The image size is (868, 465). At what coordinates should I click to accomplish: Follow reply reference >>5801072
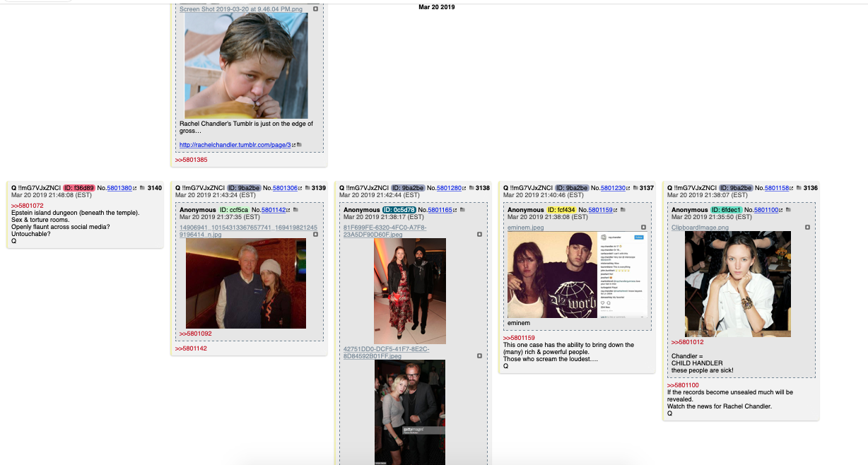[27, 206]
